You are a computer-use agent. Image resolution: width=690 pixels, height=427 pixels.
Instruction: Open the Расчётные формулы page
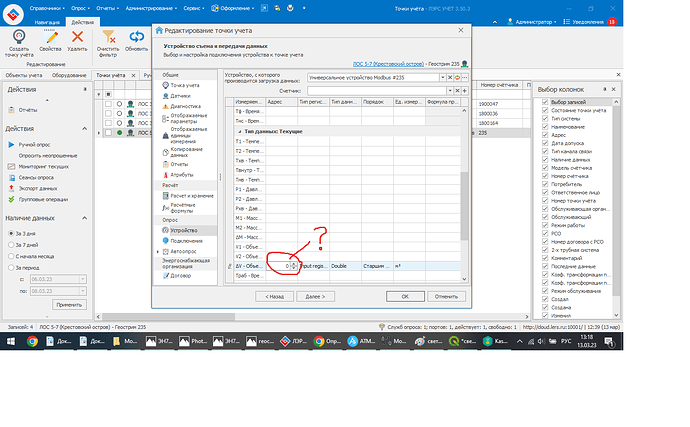click(x=182, y=208)
